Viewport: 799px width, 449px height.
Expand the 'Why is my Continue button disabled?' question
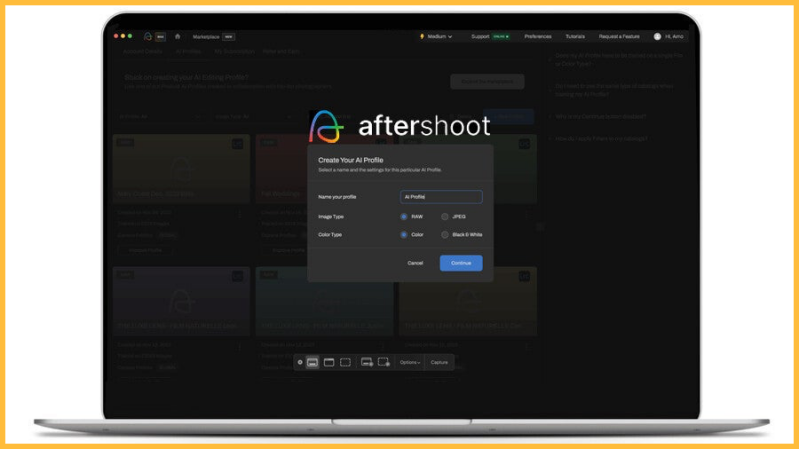coord(601,117)
